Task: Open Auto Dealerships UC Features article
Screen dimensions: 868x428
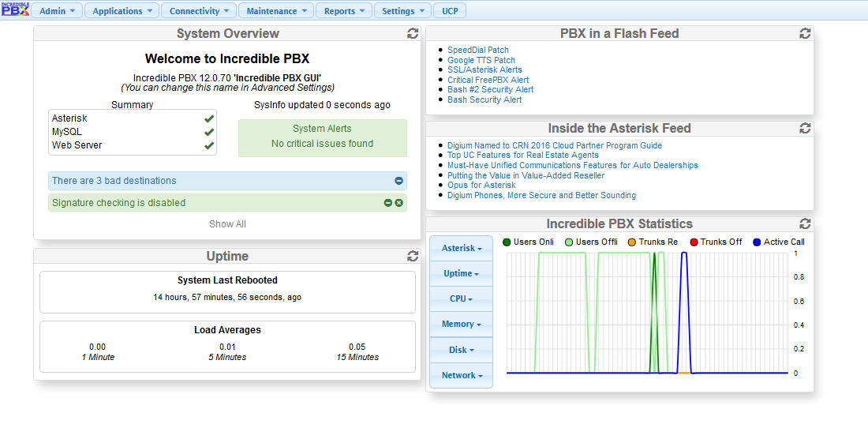Action: pyautogui.click(x=573, y=166)
